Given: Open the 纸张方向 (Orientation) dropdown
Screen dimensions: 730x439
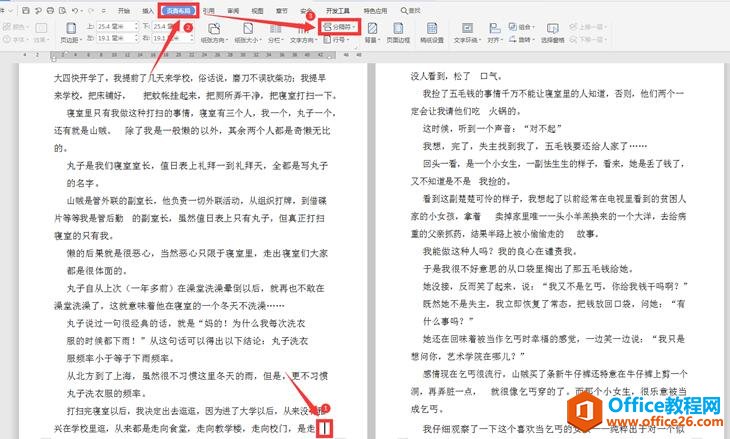Looking at the screenshot, I should click(214, 33).
